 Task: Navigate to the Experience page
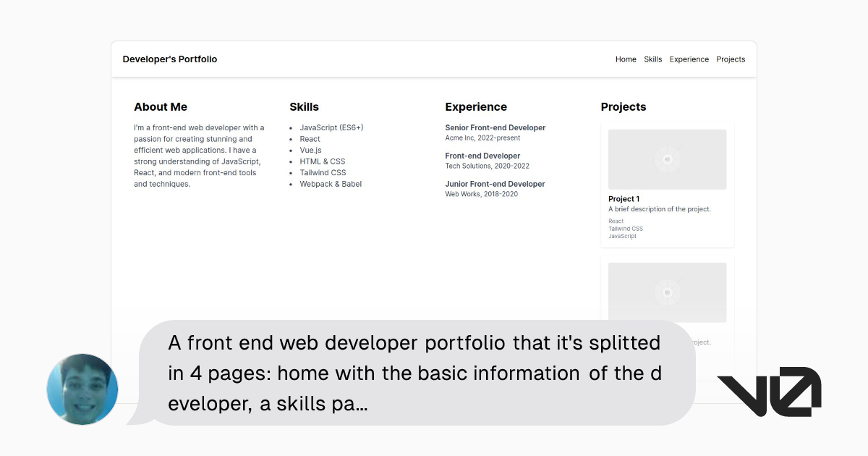click(689, 59)
